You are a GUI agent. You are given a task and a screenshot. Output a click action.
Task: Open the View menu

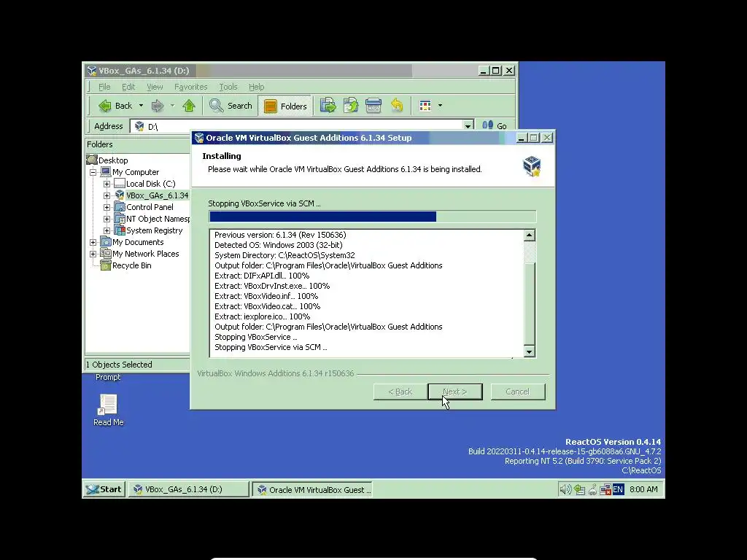click(x=155, y=87)
